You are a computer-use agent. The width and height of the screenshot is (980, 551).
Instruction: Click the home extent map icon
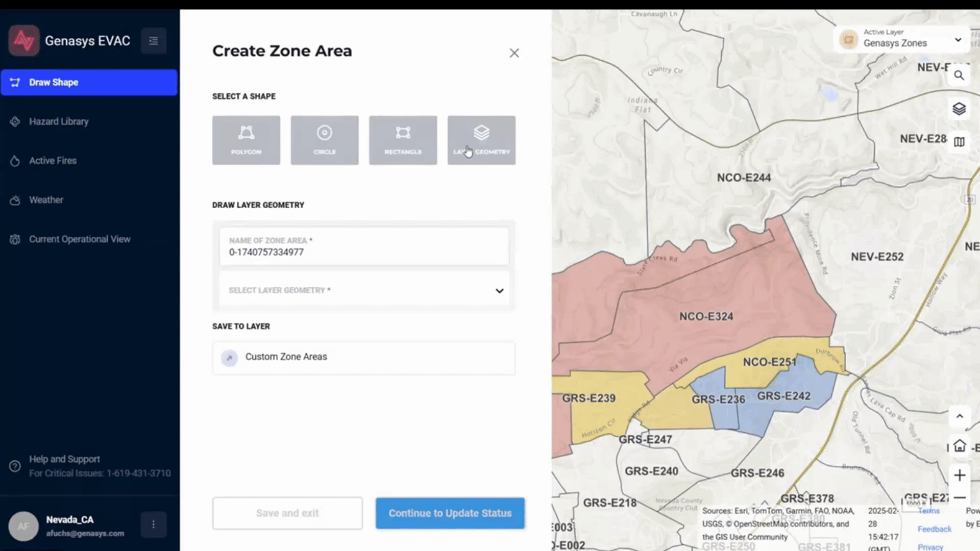coord(960,445)
